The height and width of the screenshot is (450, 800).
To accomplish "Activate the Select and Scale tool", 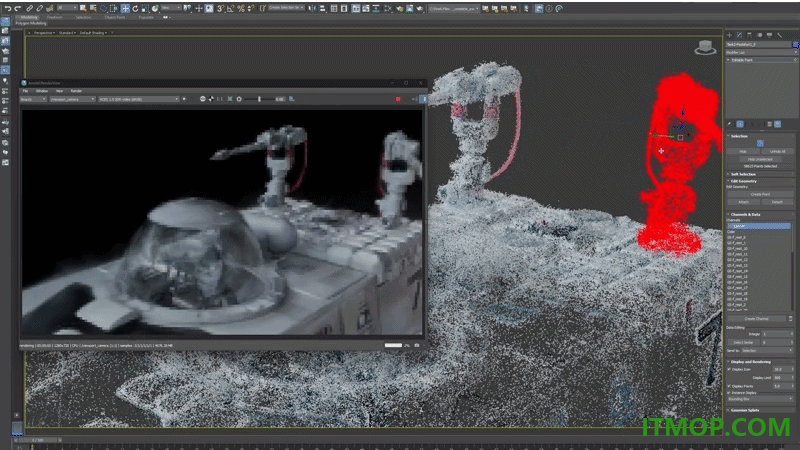I will click(145, 9).
